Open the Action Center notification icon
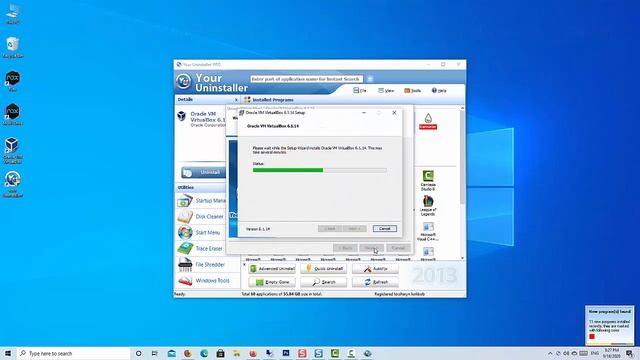The height and width of the screenshot is (360, 640). pos(630,353)
